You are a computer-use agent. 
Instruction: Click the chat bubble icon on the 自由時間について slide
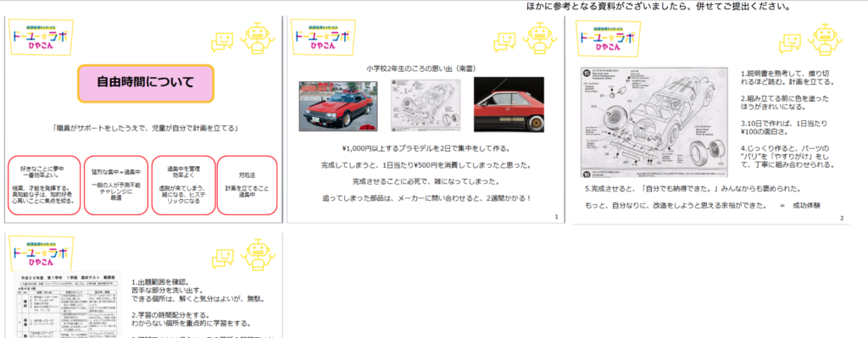(x=223, y=42)
